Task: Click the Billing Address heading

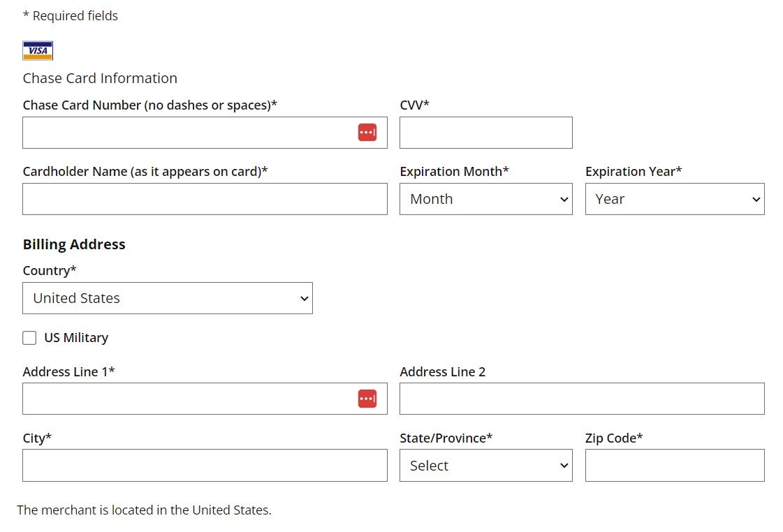Action: pos(74,244)
